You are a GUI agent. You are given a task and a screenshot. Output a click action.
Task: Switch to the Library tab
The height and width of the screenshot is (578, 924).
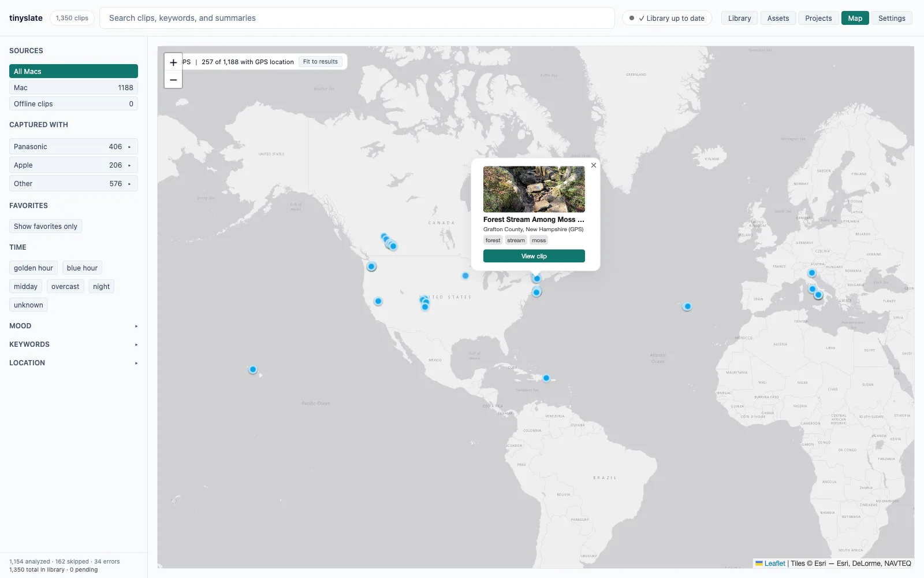tap(739, 18)
